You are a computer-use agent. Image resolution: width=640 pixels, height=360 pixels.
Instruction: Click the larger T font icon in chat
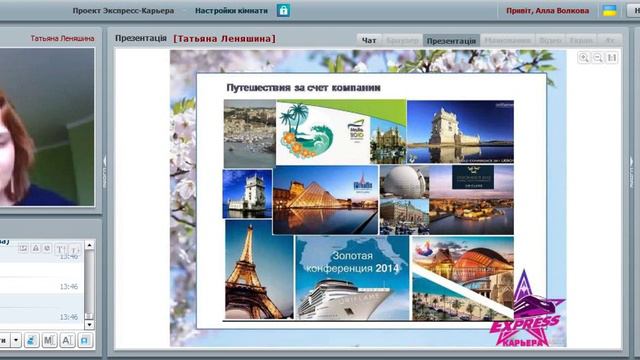click(x=60, y=249)
